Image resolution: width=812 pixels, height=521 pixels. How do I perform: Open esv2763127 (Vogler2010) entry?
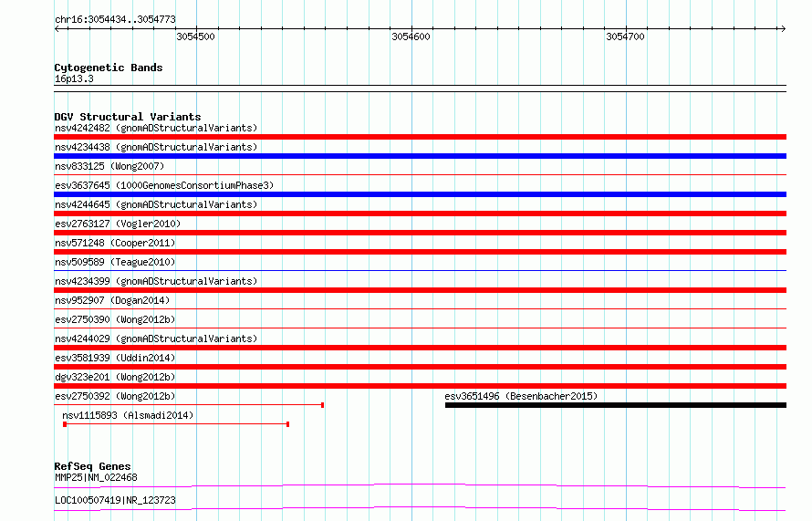pyautogui.click(x=118, y=224)
